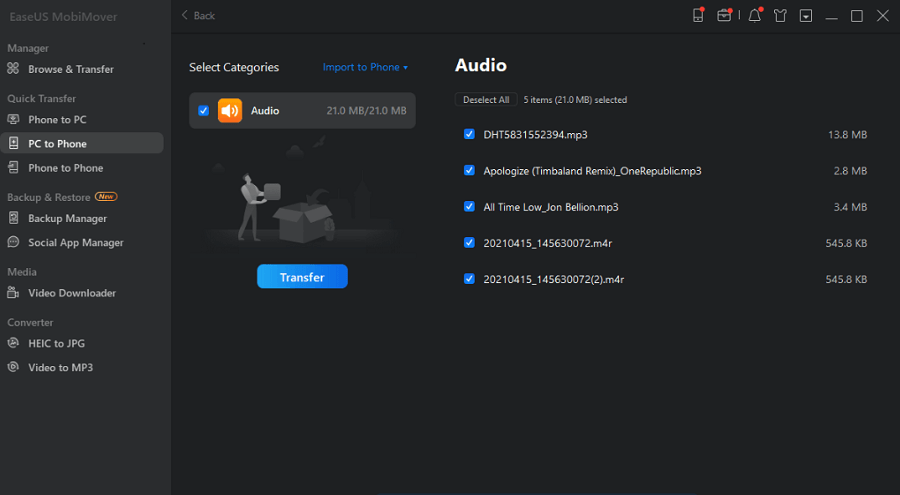
Task: Click the blue Transfer button
Action: tap(302, 277)
